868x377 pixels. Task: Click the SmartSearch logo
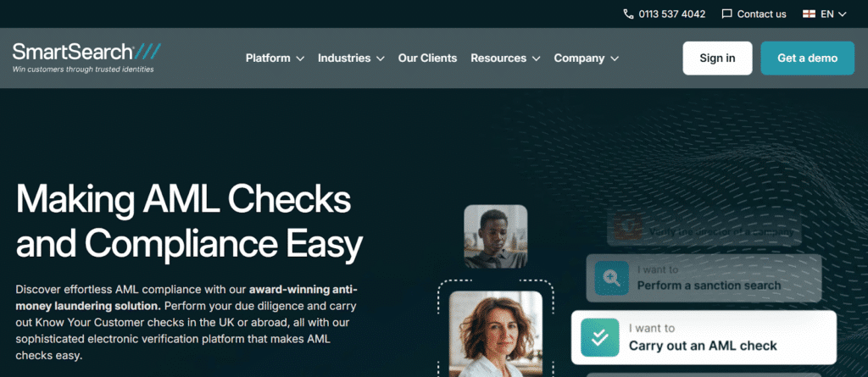(x=87, y=58)
